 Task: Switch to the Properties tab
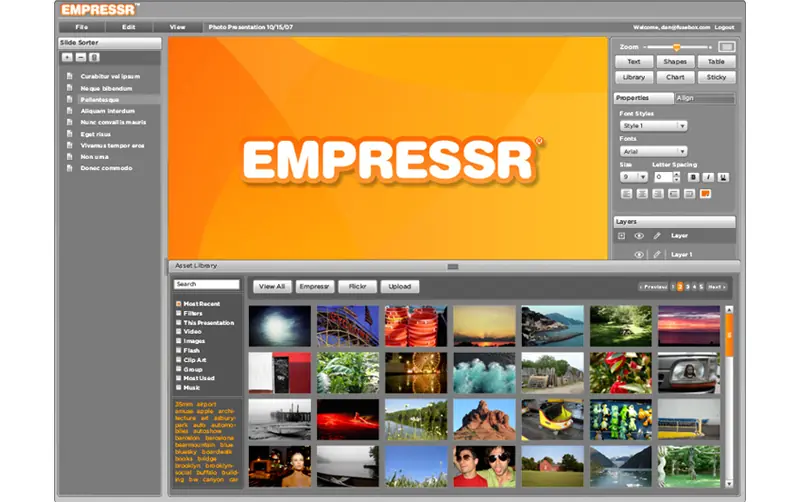click(x=643, y=98)
